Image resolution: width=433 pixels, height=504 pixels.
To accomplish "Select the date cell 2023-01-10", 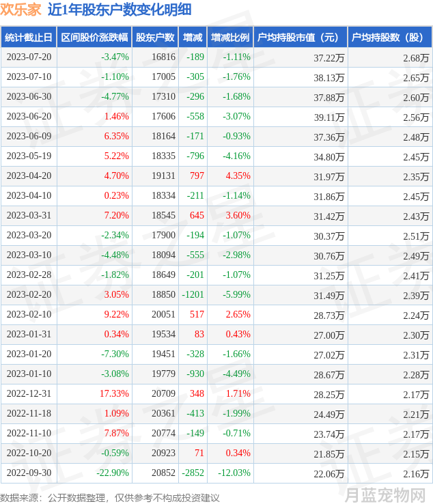I will coord(29,374).
